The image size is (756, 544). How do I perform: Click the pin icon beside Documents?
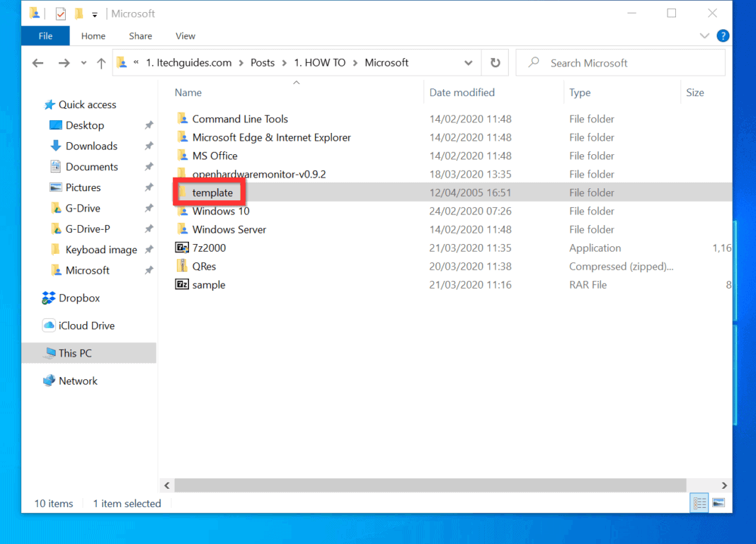tap(149, 167)
